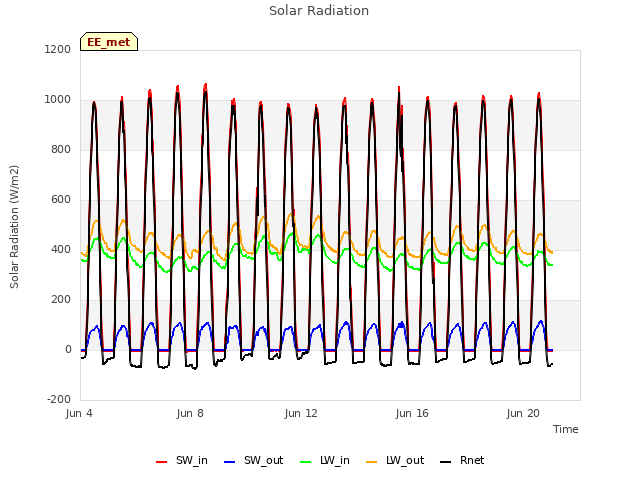The height and width of the screenshot is (480, 640).
Task: Click the 800 y-axis tick label
Action: tap(61, 149)
